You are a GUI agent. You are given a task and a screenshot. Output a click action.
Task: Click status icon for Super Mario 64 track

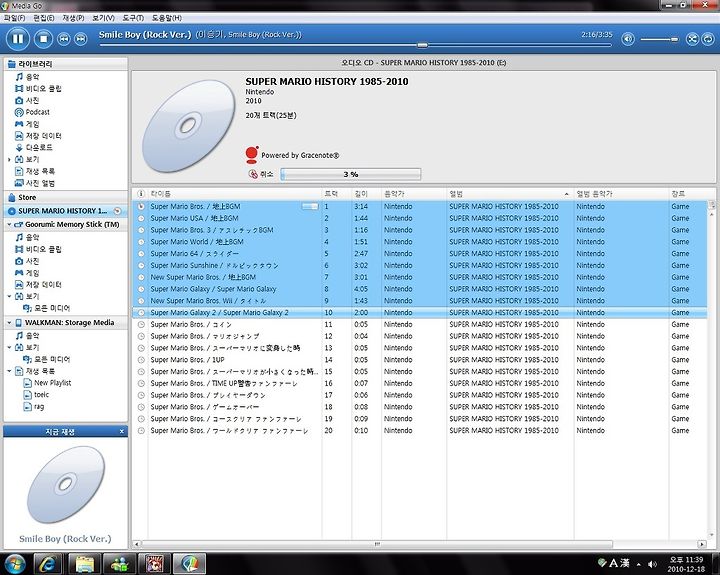pyautogui.click(x=141, y=254)
